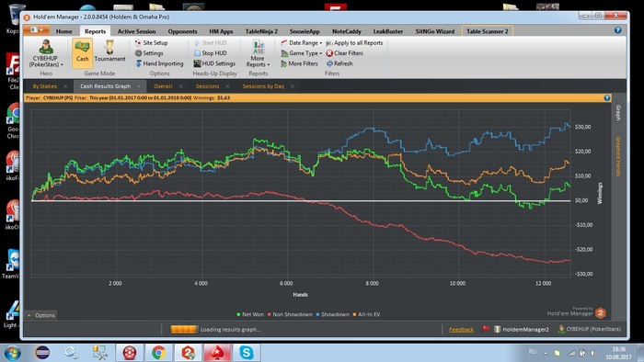Close the Sessions by Day tab

292,86
